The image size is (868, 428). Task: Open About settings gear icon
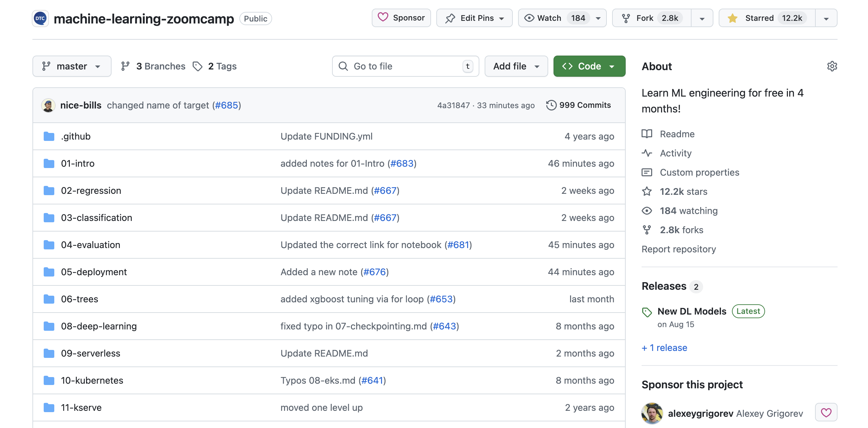tap(832, 66)
